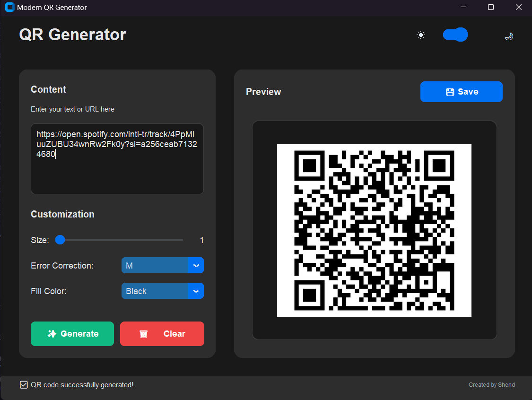Viewport: 532px width, 400px height.
Task: Click the sun light-mode icon
Action: pos(421,35)
